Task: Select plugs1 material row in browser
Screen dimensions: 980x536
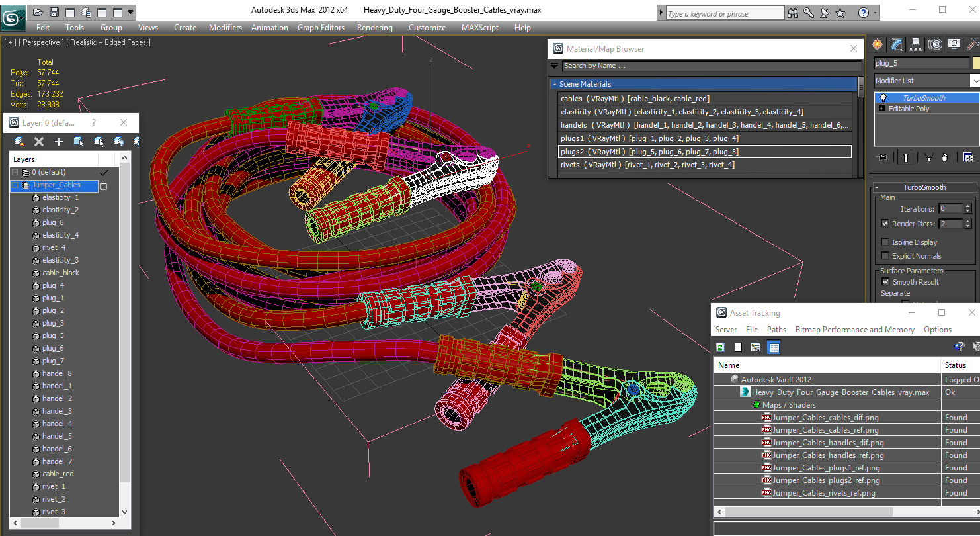Action: coord(705,138)
